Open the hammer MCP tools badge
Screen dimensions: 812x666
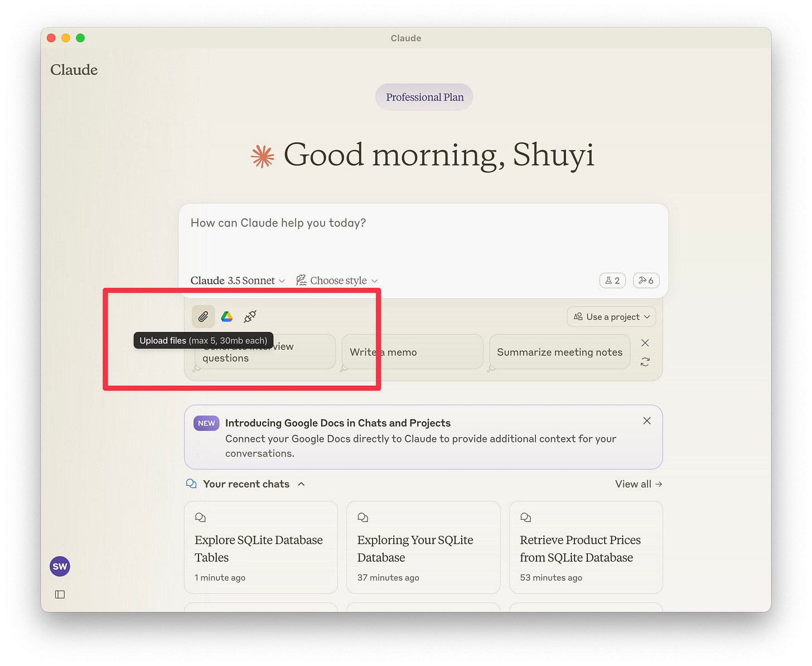pos(646,281)
